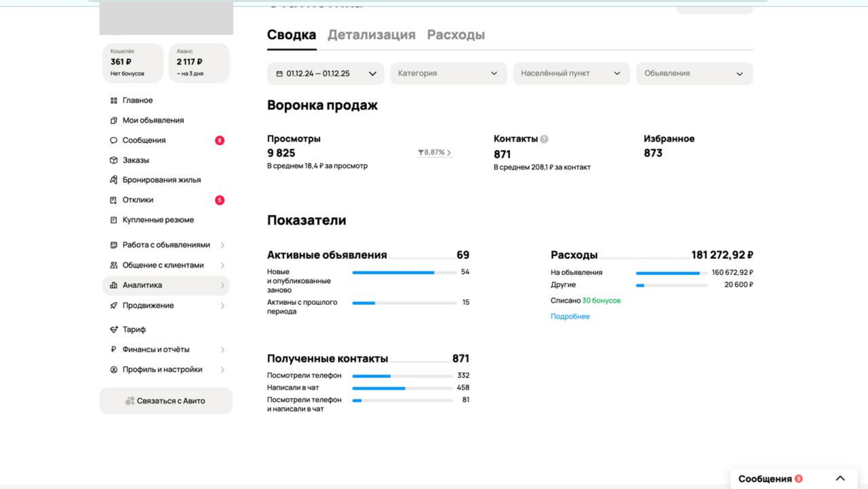Screen dimensions: 868x489
Task: Click the Просмотры value 9 825
Action: [281, 153]
